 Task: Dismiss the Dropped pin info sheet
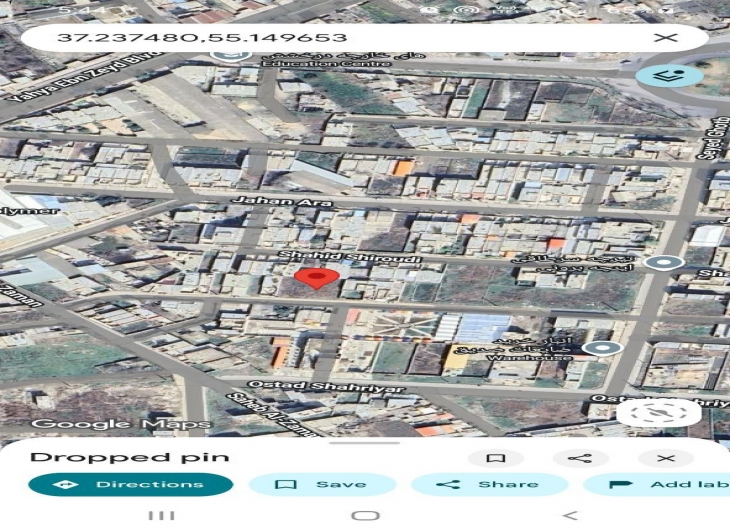click(665, 458)
